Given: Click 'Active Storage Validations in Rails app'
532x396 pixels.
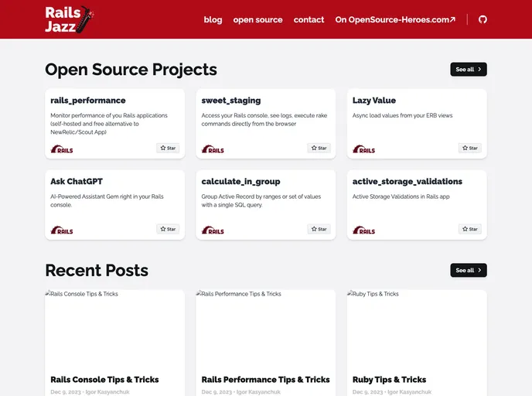Looking at the screenshot, I should tap(401, 196).
